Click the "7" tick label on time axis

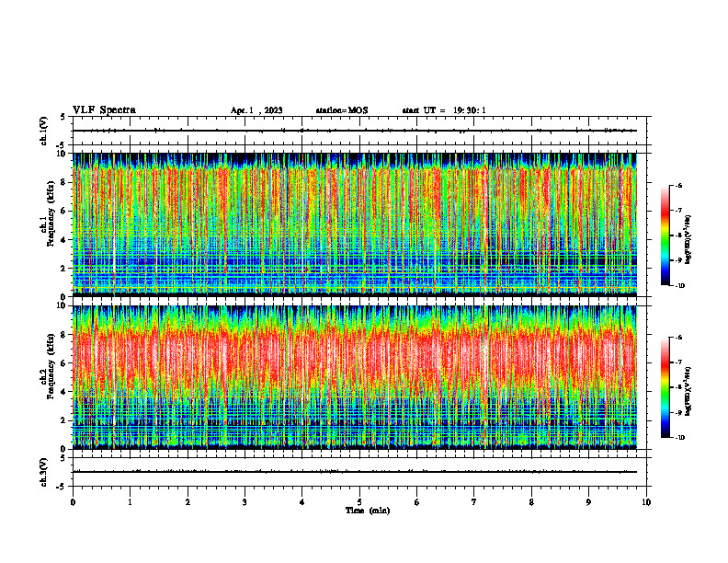point(474,502)
